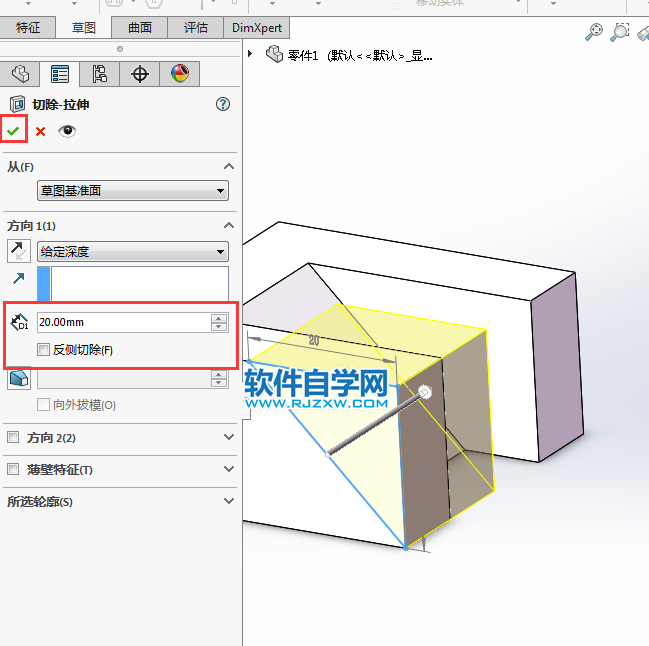Open the 给定深度 end condition dropdown

tap(133, 252)
